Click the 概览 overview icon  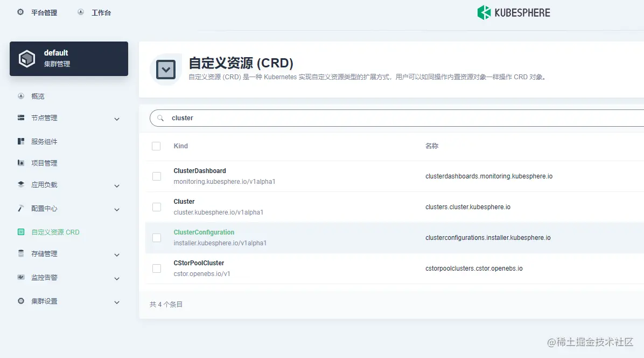21,96
